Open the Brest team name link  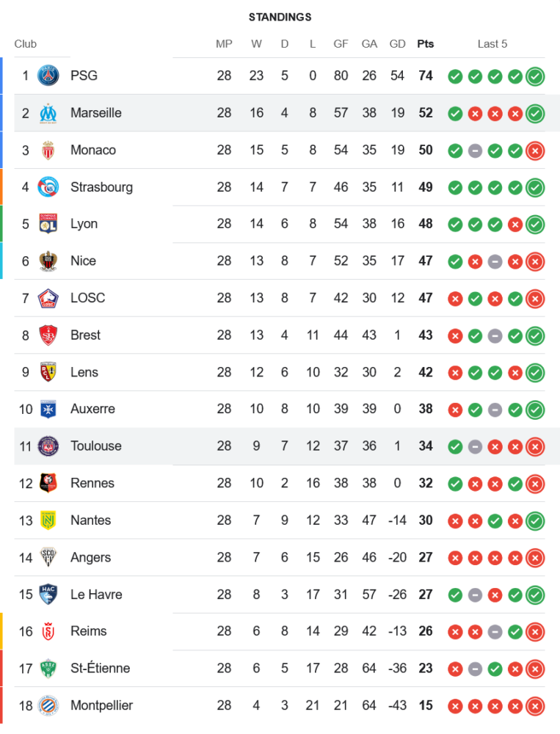click(85, 335)
